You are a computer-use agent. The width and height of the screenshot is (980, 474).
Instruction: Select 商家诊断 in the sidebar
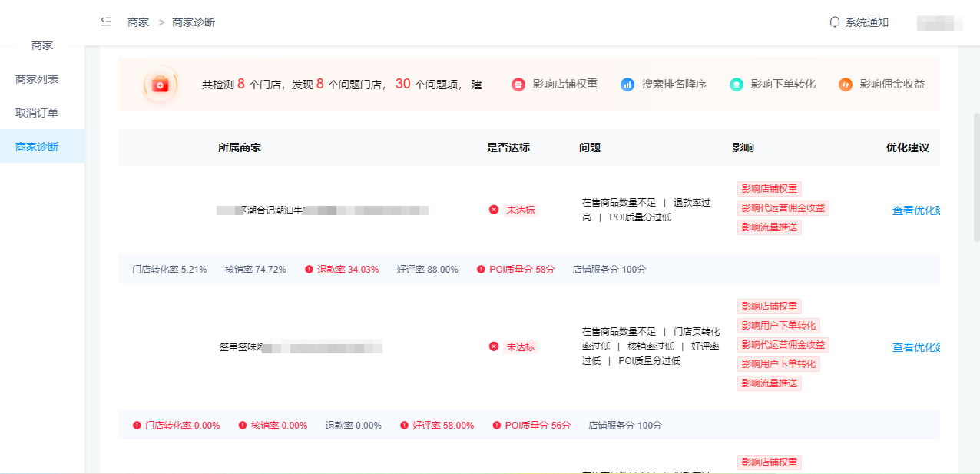pyautogui.click(x=37, y=147)
